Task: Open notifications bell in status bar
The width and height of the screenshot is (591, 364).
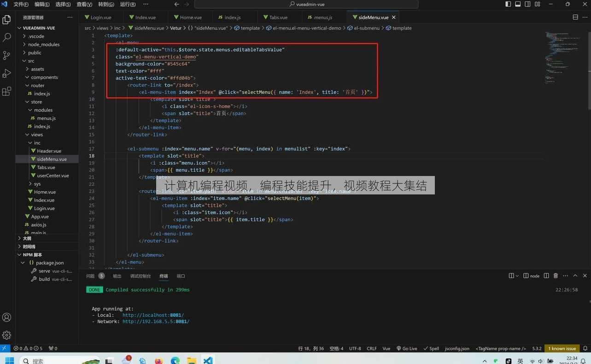Action: (585, 348)
